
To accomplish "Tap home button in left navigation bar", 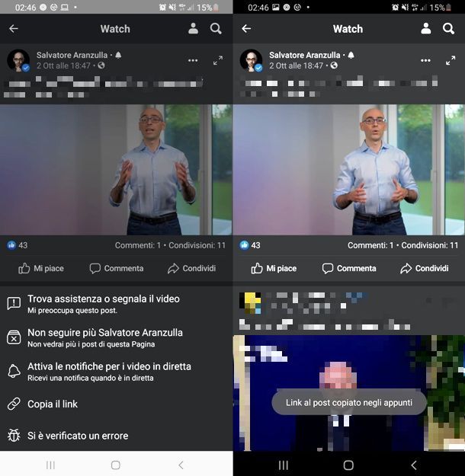I will point(116,465).
